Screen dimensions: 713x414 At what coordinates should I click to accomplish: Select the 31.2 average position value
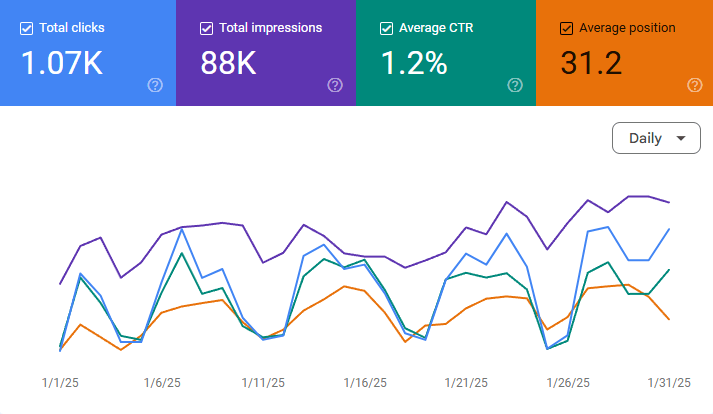coord(592,63)
